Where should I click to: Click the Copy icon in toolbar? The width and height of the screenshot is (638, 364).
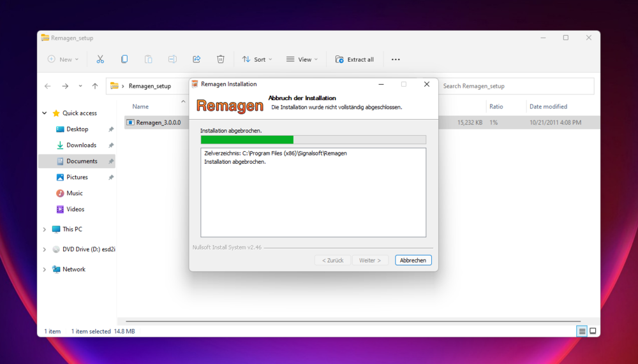coord(124,59)
